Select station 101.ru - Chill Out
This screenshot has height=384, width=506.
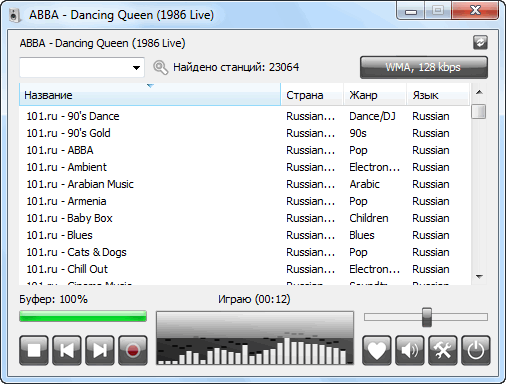tap(245, 269)
